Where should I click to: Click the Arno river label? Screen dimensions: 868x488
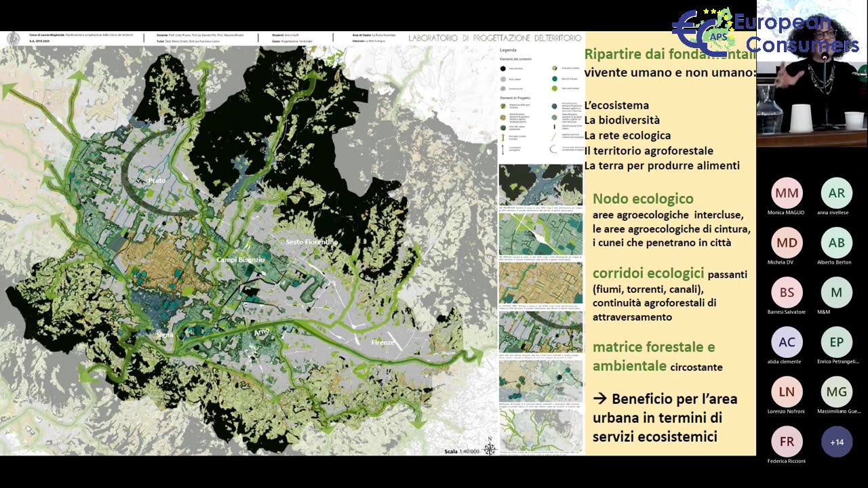pos(262,332)
